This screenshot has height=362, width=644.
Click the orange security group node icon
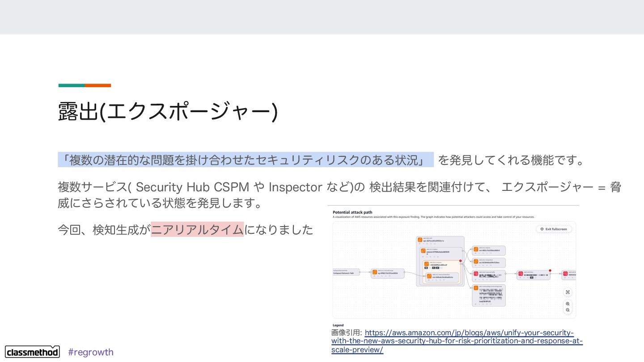tap(375, 271)
